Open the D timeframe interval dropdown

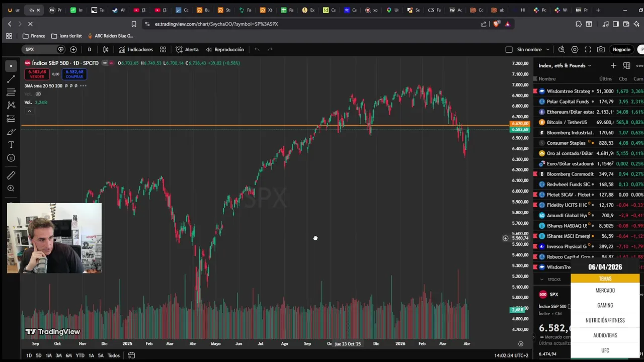point(90,49)
